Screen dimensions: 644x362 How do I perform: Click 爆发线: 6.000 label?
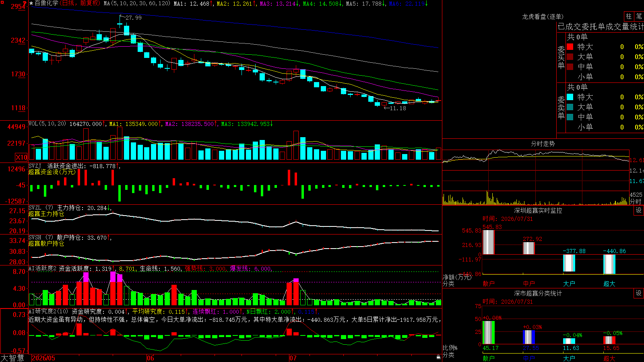pyautogui.click(x=251, y=268)
